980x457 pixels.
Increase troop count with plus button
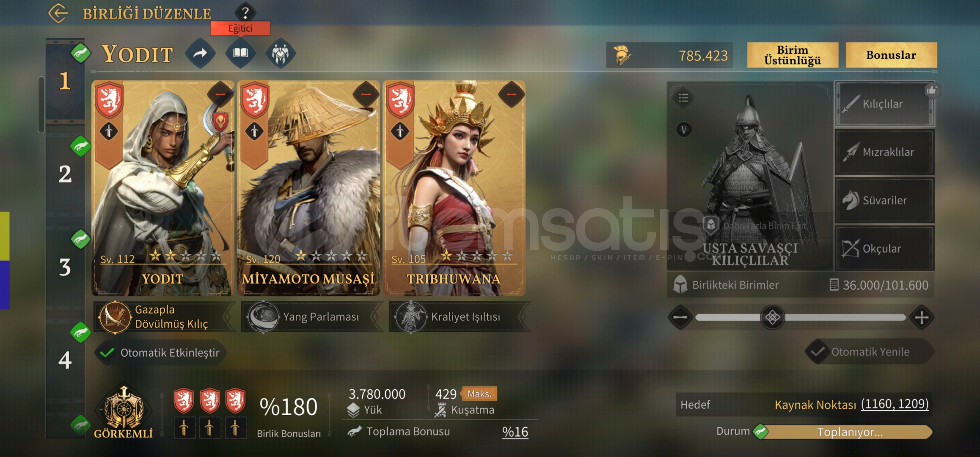(x=922, y=317)
